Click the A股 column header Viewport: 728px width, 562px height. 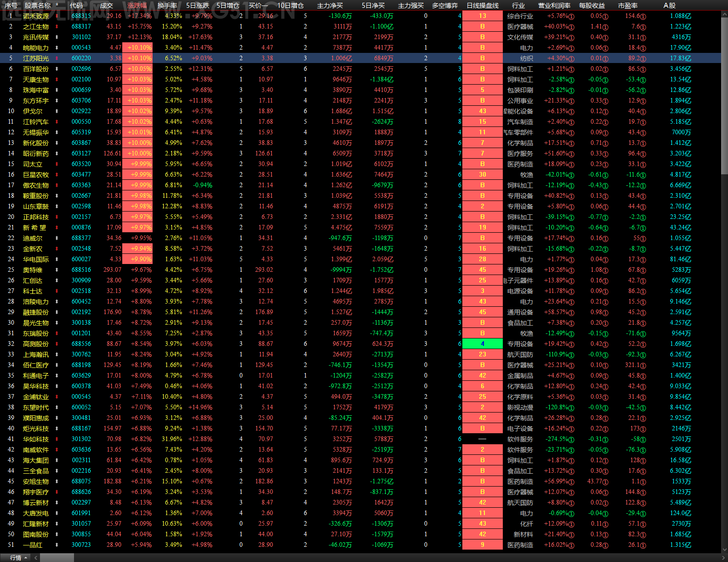(670, 6)
